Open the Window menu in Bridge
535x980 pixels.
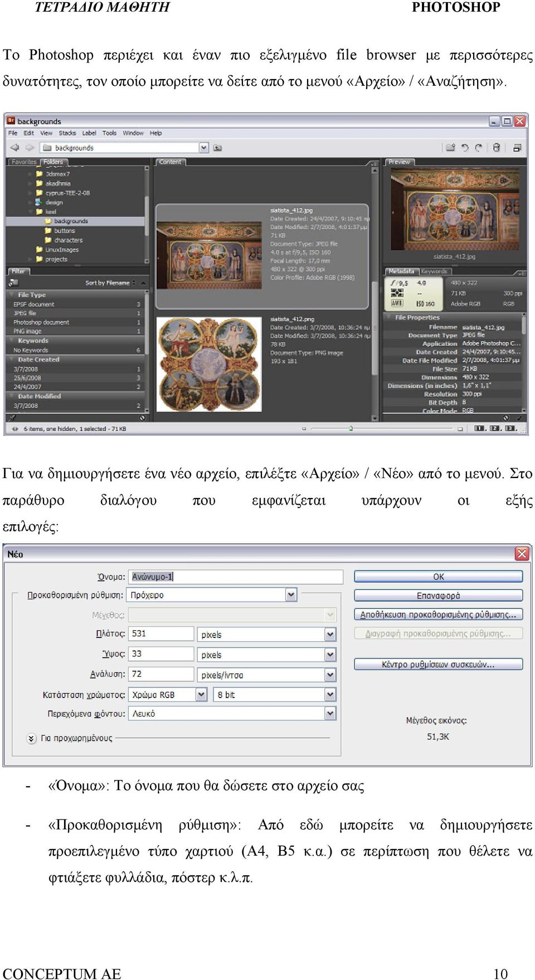pyautogui.click(x=133, y=133)
